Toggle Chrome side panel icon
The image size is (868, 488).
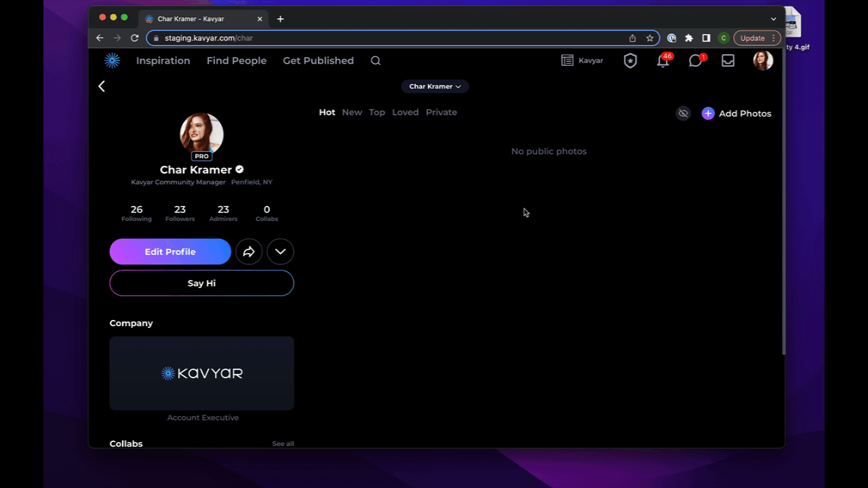[706, 38]
